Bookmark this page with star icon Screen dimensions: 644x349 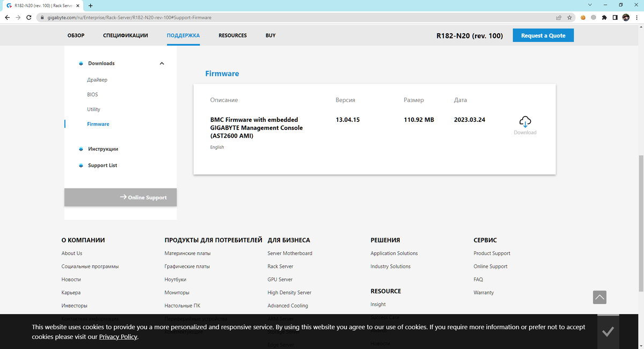pyautogui.click(x=569, y=17)
